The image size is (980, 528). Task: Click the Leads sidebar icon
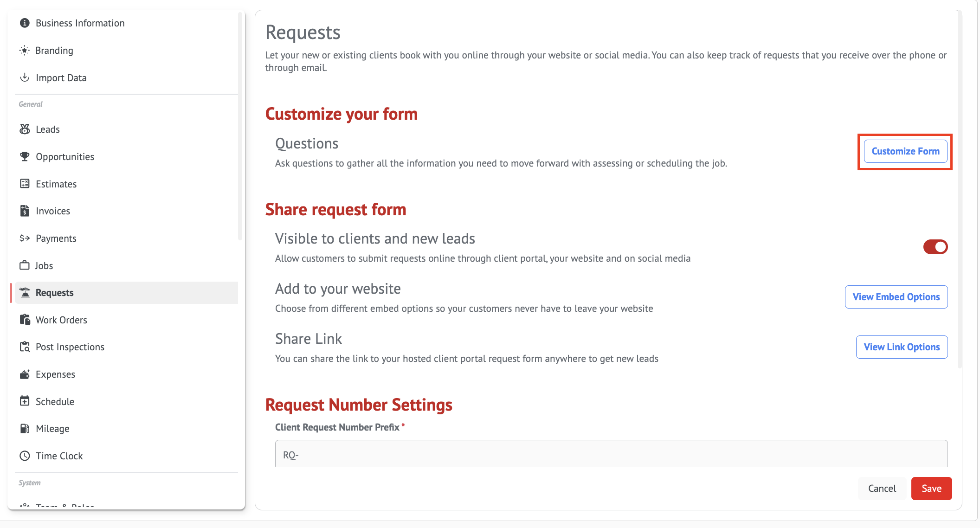[x=25, y=129]
